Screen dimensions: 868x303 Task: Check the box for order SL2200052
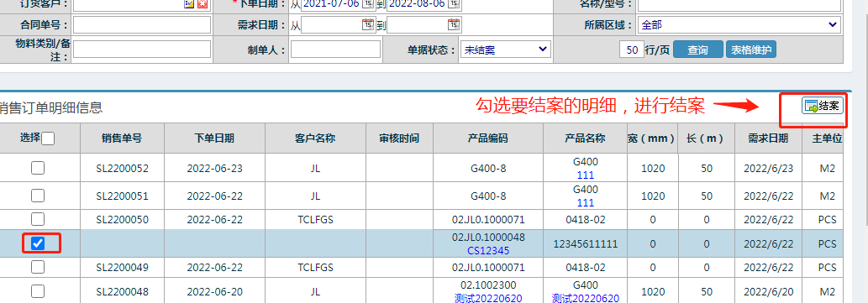(x=38, y=168)
